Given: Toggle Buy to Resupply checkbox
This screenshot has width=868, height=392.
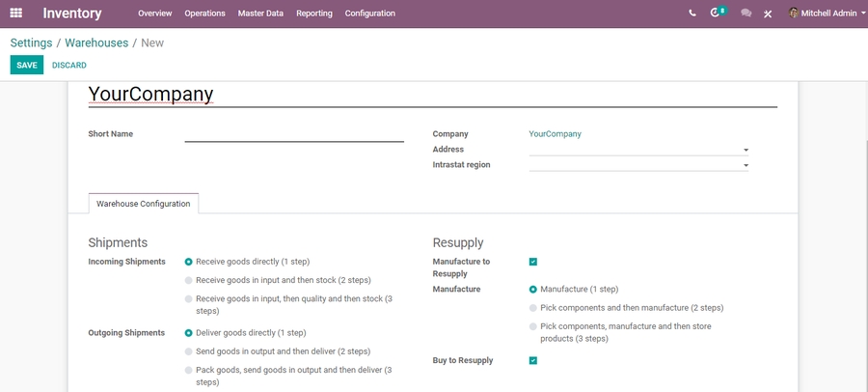Looking at the screenshot, I should pyautogui.click(x=533, y=360).
